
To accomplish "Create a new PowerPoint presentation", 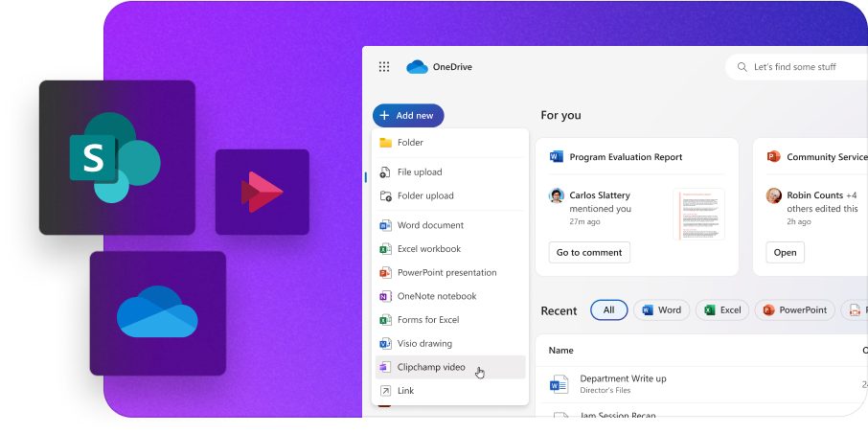I will coord(450,273).
